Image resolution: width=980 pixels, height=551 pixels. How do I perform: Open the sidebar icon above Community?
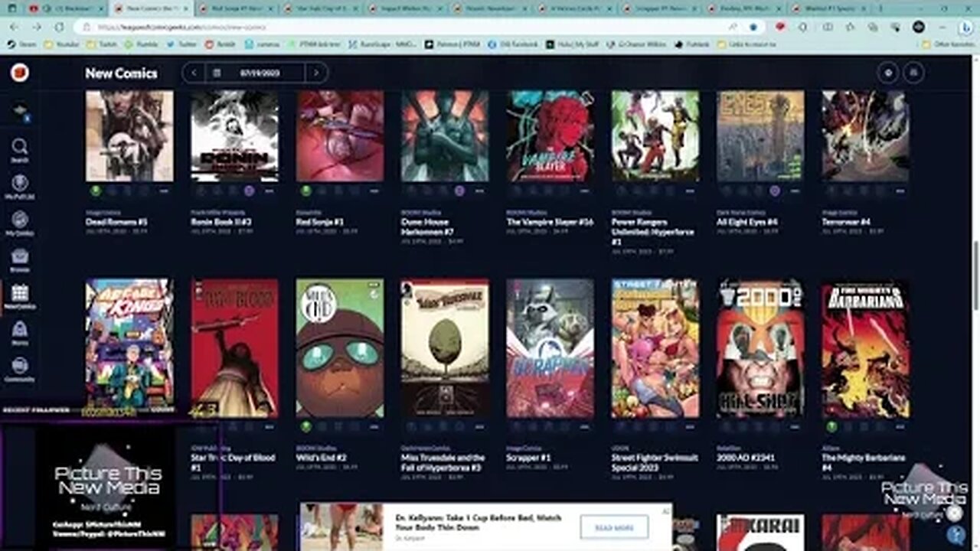click(x=20, y=333)
